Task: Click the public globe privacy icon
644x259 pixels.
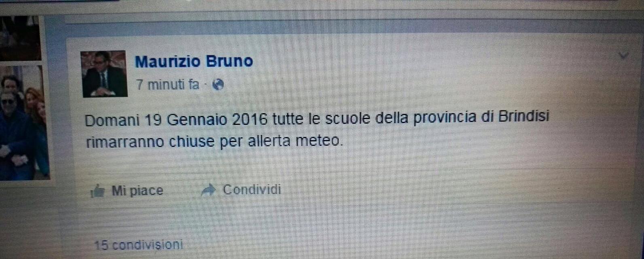Action: pyautogui.click(x=218, y=85)
